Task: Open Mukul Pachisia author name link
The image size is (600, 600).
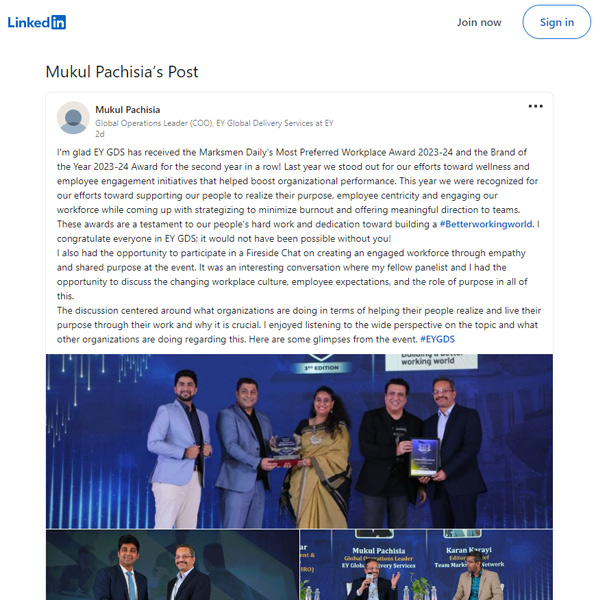Action: point(127,110)
